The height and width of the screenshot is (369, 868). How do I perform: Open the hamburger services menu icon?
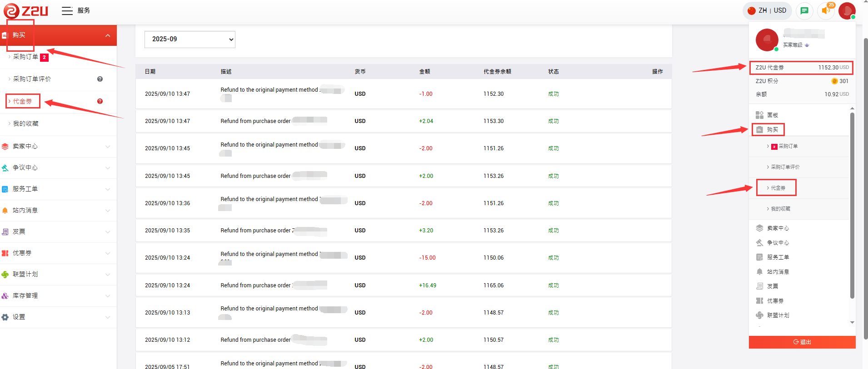(x=67, y=11)
